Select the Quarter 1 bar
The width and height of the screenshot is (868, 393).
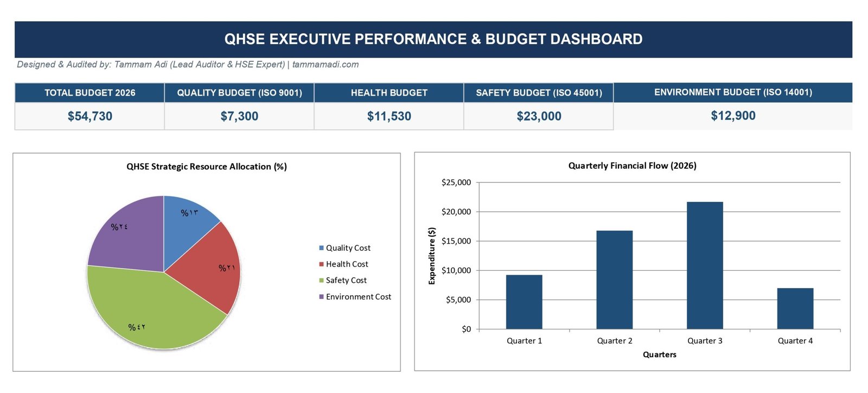(x=524, y=302)
